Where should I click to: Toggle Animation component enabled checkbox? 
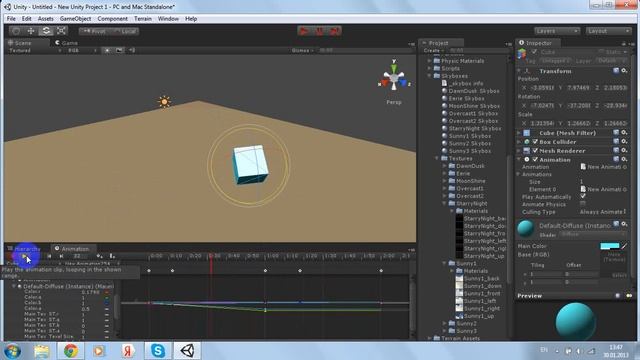click(x=535, y=160)
